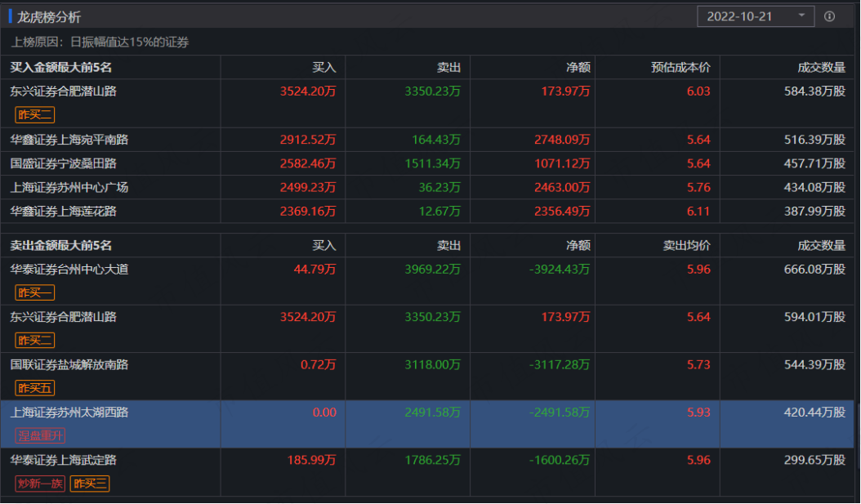Click the 2582.46万 buy amount

tap(308, 163)
